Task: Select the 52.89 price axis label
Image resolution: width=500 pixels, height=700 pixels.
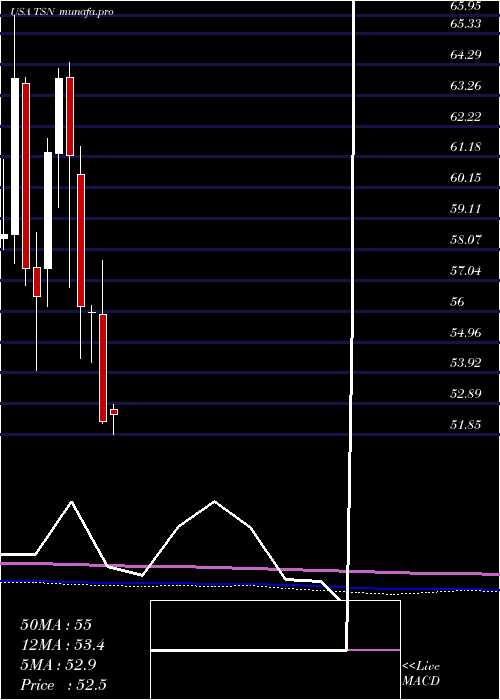Action: coord(467,394)
